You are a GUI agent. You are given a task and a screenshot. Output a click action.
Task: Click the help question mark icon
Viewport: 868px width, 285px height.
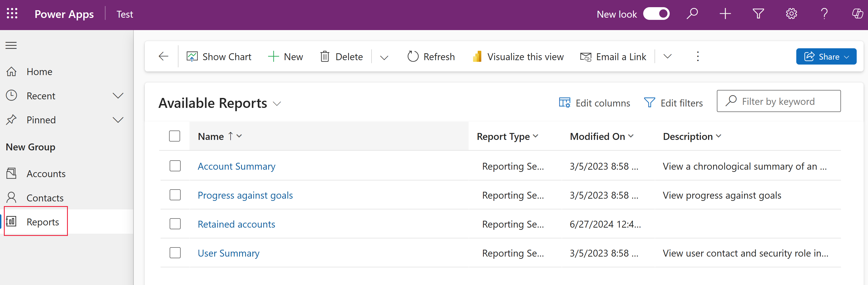click(824, 14)
